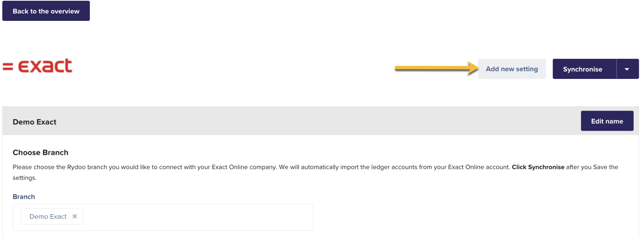Image resolution: width=644 pixels, height=245 pixels.
Task: Click the Demo Exact tag label in Branch field
Action: (x=48, y=217)
